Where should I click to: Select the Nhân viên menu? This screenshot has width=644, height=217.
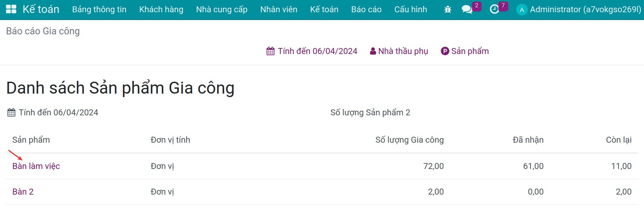click(x=278, y=9)
